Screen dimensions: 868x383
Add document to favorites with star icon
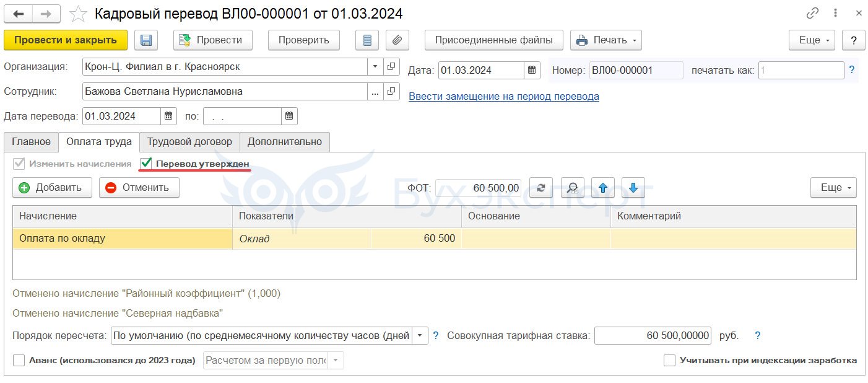coord(79,14)
